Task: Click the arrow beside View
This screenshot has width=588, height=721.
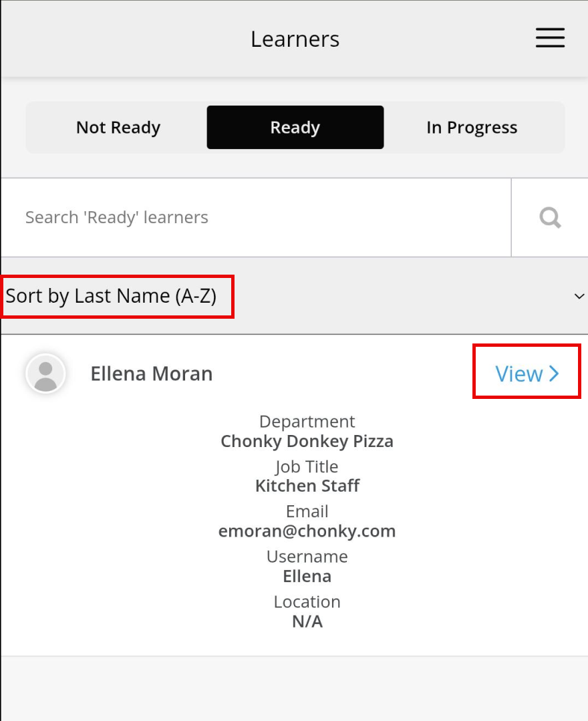Action: (x=554, y=374)
